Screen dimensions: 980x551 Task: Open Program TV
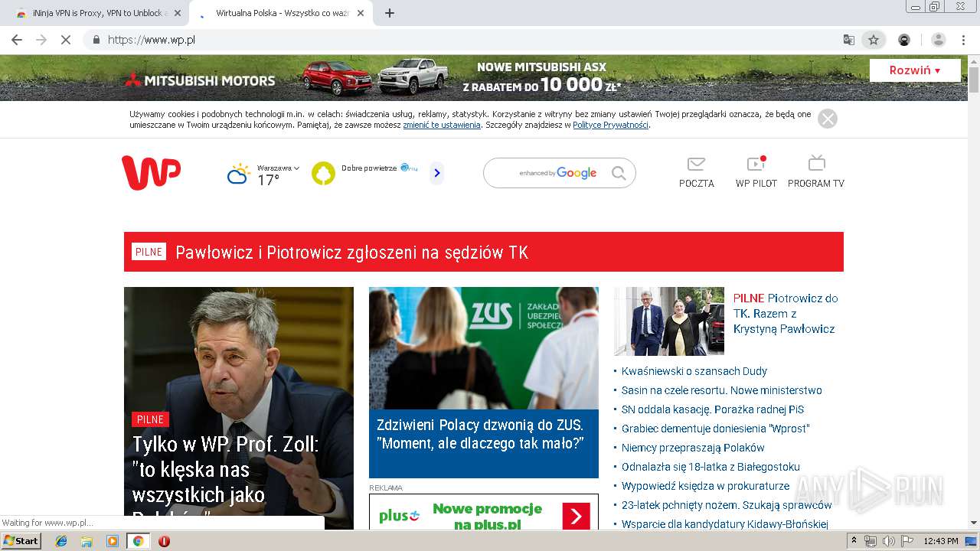tap(816, 172)
